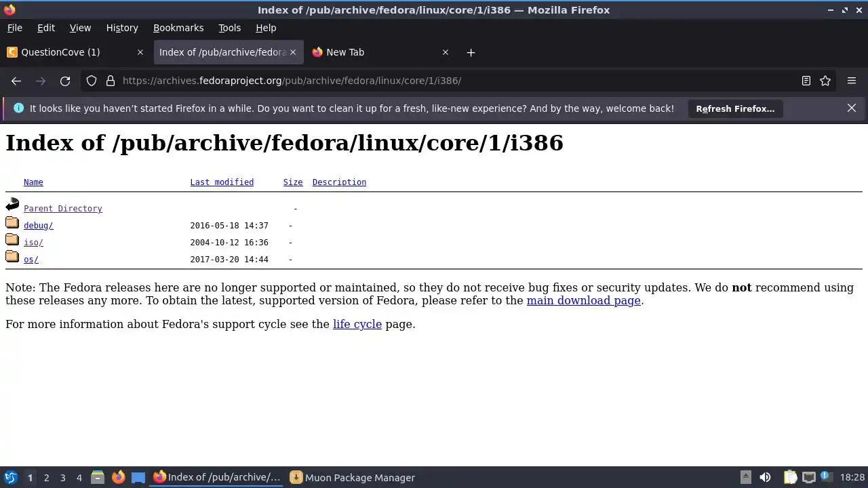The image size is (868, 488).
Task: Click the notification tray icon near clock
Action: [827, 477]
